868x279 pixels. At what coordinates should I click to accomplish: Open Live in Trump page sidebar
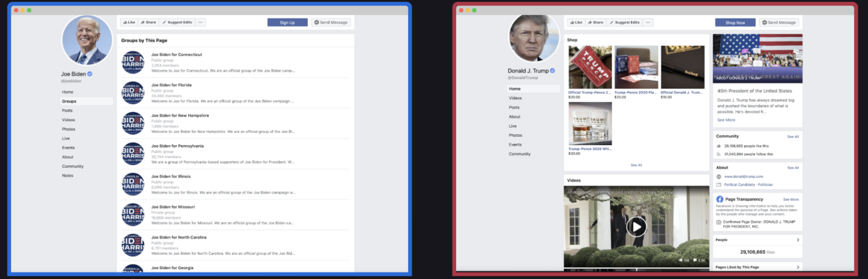click(x=513, y=126)
